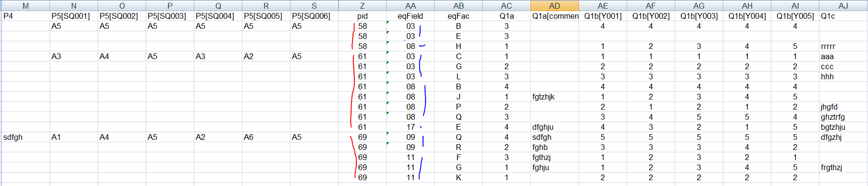Click the cell with value 17 in eqField
This screenshot has height=186, width=868.
tap(410, 127)
